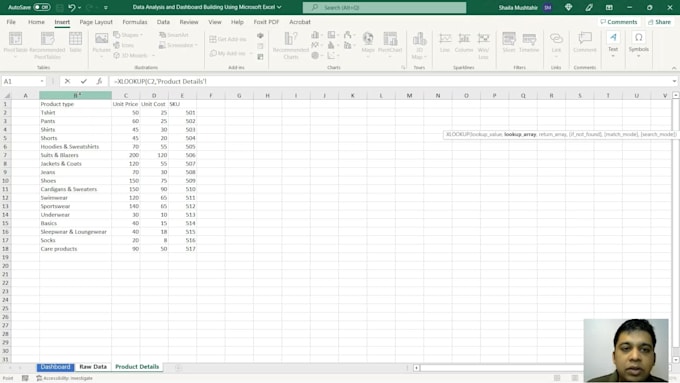Click the Select All corner triangle
Image resolution: width=680 pixels, height=383 pixels.
[x=7, y=95]
